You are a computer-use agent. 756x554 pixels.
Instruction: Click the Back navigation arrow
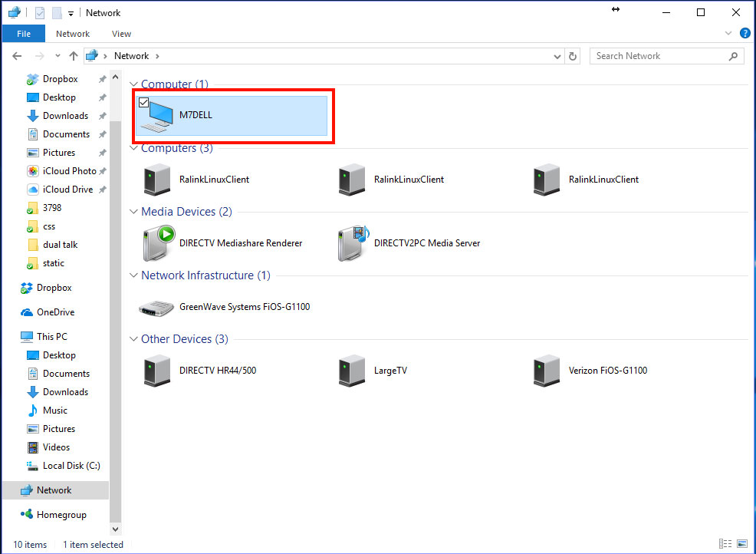tap(17, 56)
